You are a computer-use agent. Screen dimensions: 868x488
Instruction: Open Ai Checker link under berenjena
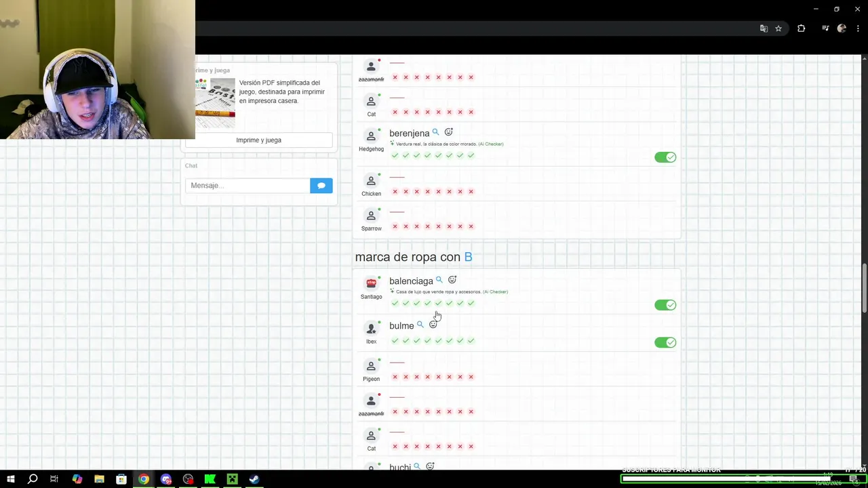(491, 144)
